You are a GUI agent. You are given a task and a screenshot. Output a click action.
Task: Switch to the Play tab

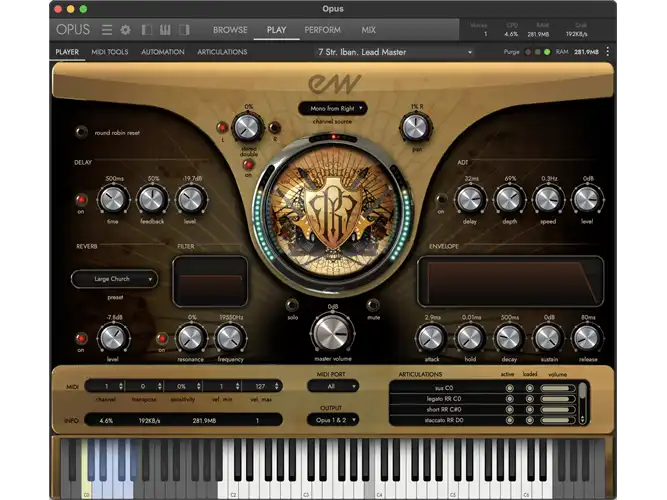click(x=276, y=30)
